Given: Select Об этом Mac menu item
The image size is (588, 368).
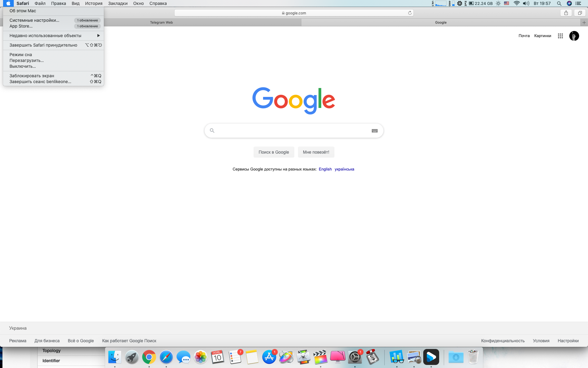Looking at the screenshot, I should click(53, 11).
